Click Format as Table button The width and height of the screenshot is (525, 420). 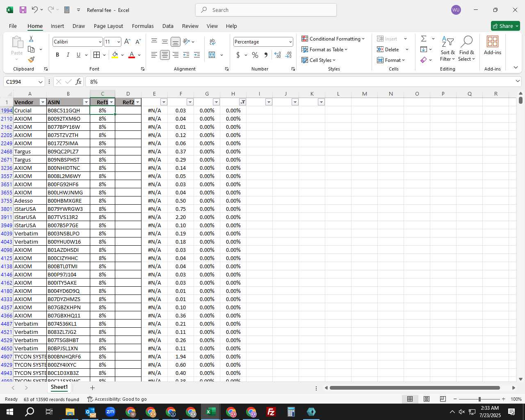[x=324, y=49]
